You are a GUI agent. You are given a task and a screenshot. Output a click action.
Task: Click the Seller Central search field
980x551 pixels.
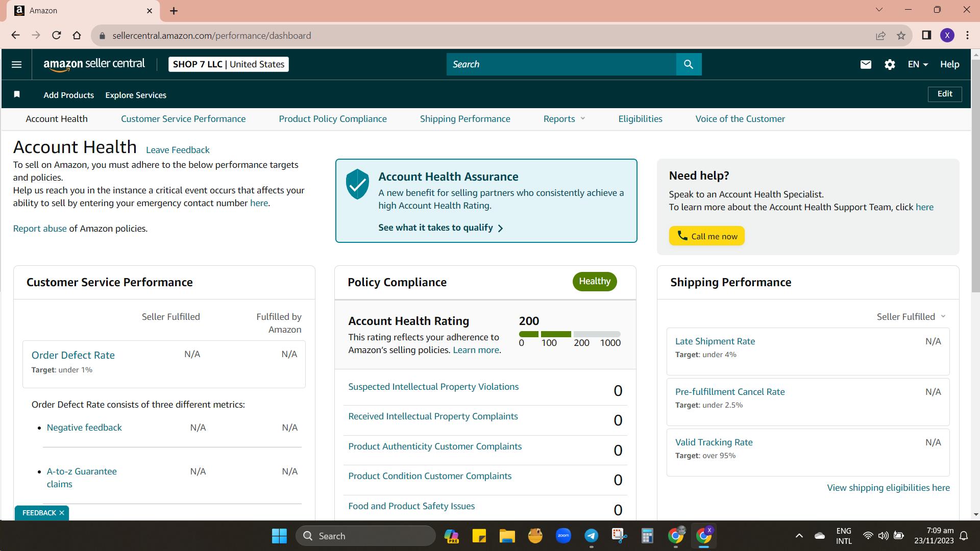[561, 64]
